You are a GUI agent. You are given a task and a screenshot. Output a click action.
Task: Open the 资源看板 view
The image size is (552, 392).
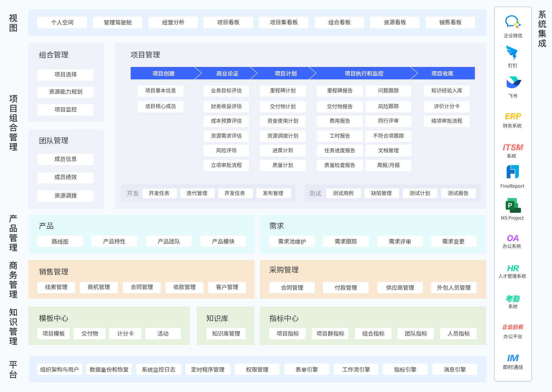pos(395,23)
